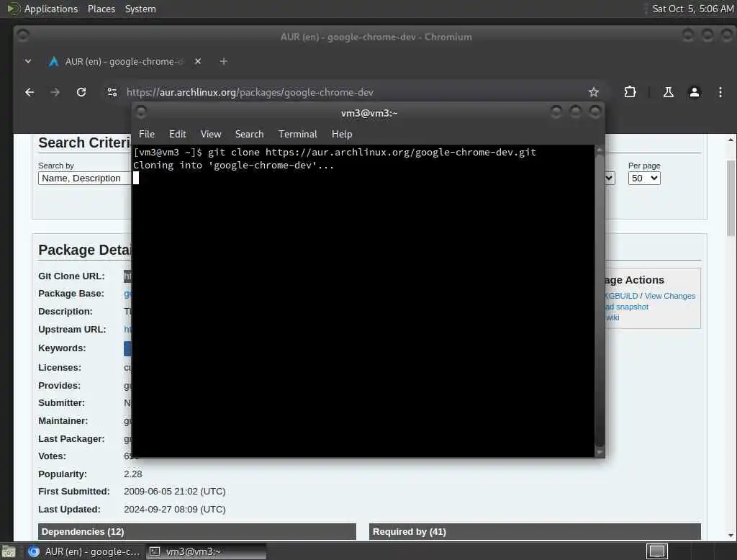Click the Last Updated date 2024-09-27 08:09
The image size is (737, 560).
pos(175,509)
